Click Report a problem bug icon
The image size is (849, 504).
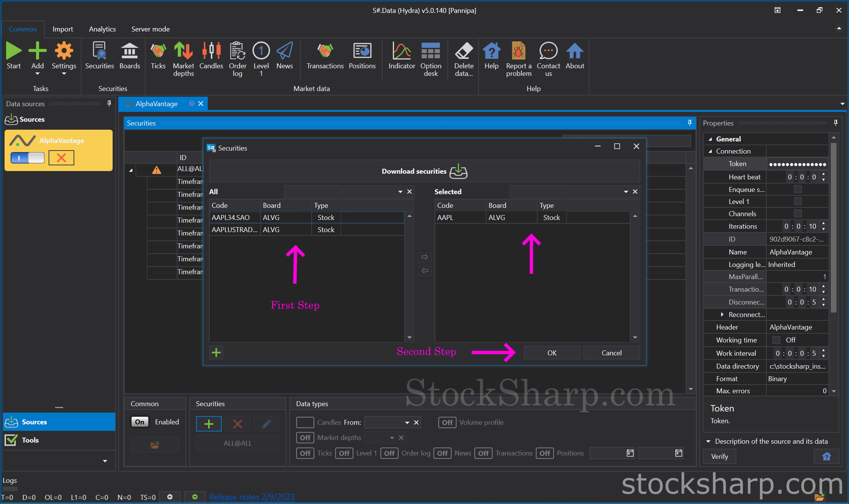(x=518, y=51)
